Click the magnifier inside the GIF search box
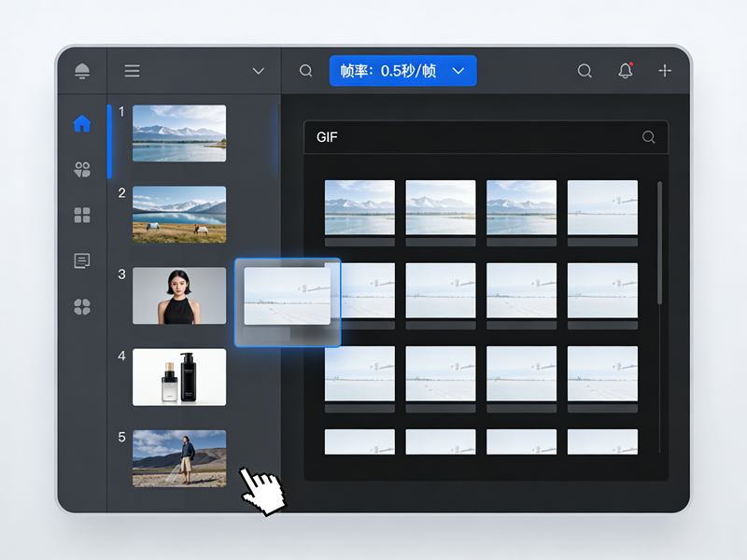747x560 pixels. tap(649, 137)
